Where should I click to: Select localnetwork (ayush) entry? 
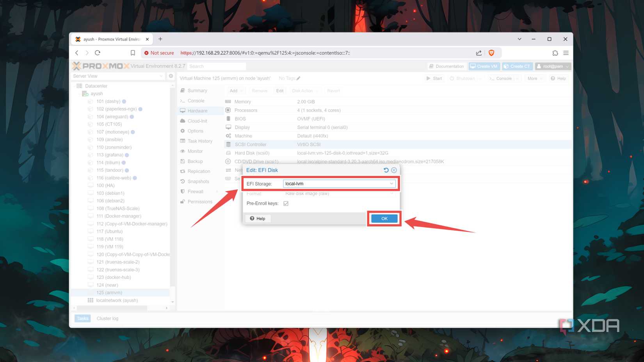coord(117,300)
